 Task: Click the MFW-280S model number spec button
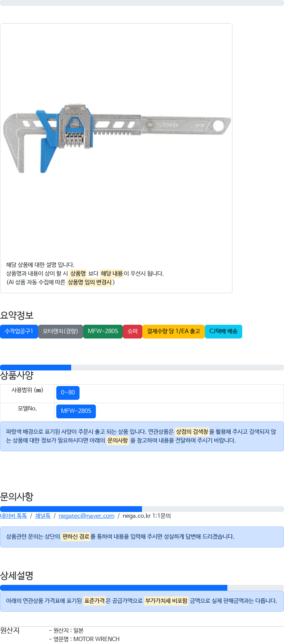point(76,411)
